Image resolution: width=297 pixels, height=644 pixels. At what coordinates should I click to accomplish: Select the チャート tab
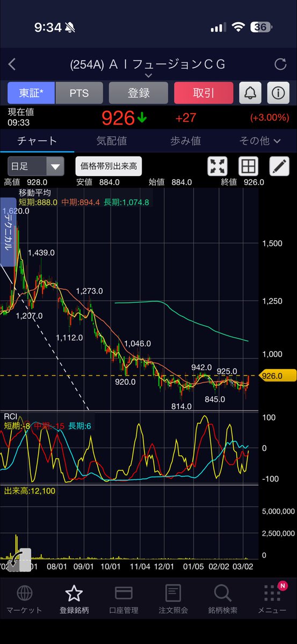pyautogui.click(x=37, y=141)
